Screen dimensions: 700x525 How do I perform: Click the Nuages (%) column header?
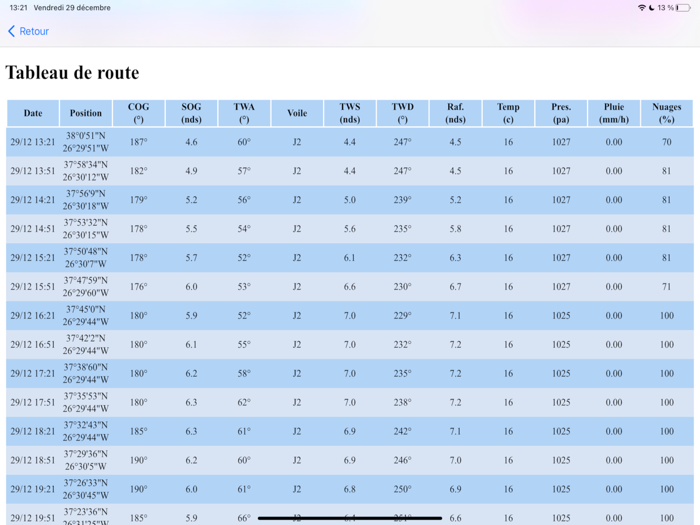click(667, 113)
